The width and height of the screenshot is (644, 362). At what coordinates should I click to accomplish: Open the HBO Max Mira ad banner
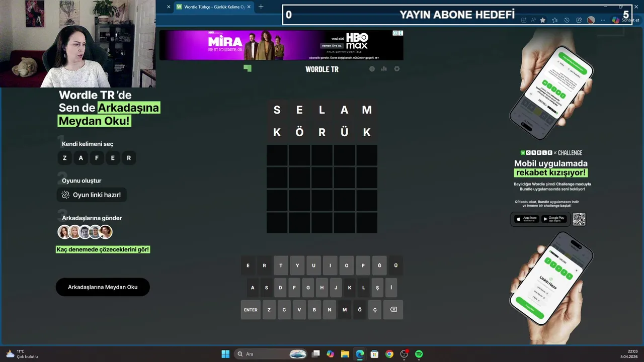click(281, 45)
